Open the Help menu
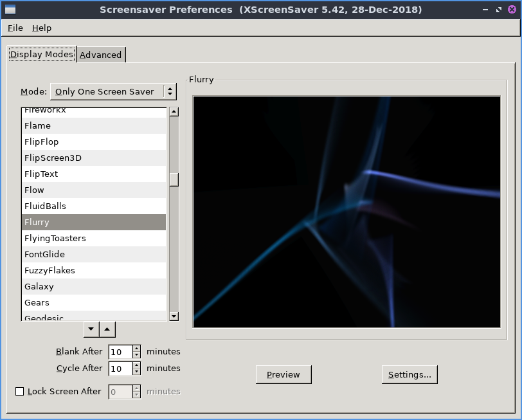Viewport: 522px width, 420px height. point(42,28)
